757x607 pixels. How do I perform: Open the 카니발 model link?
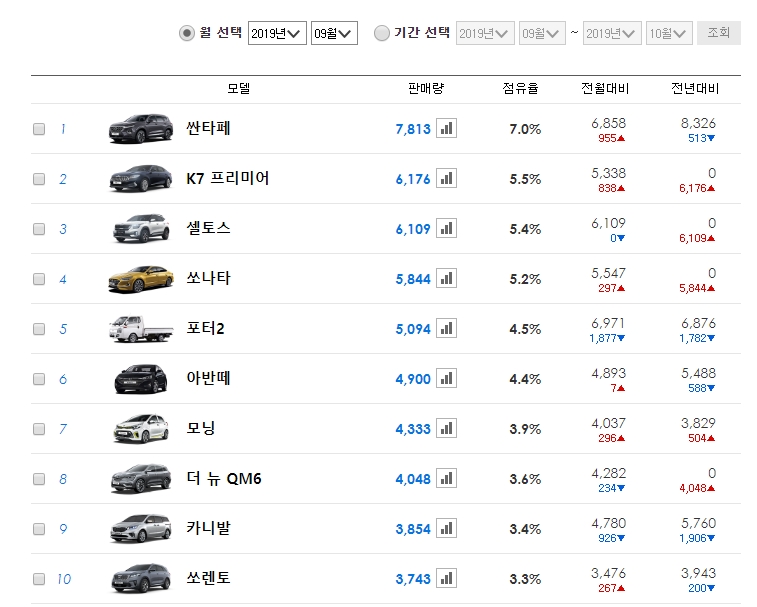(x=209, y=528)
